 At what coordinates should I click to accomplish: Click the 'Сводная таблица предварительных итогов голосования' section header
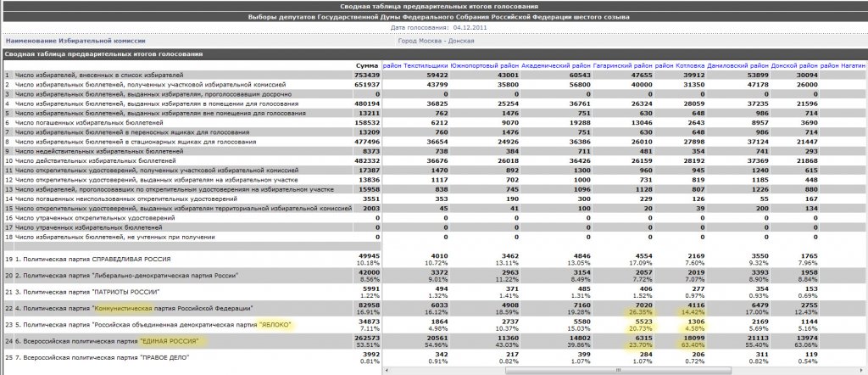tap(104, 54)
